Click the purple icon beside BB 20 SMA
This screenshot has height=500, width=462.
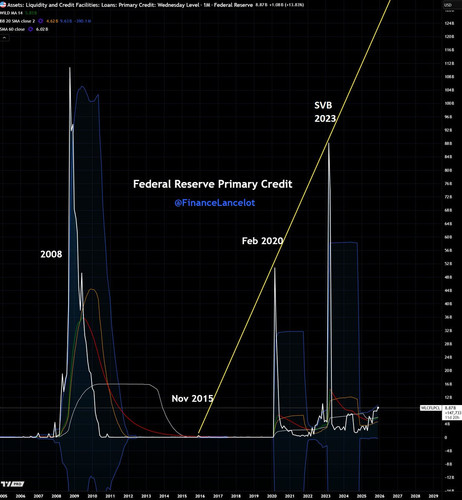pos(40,21)
